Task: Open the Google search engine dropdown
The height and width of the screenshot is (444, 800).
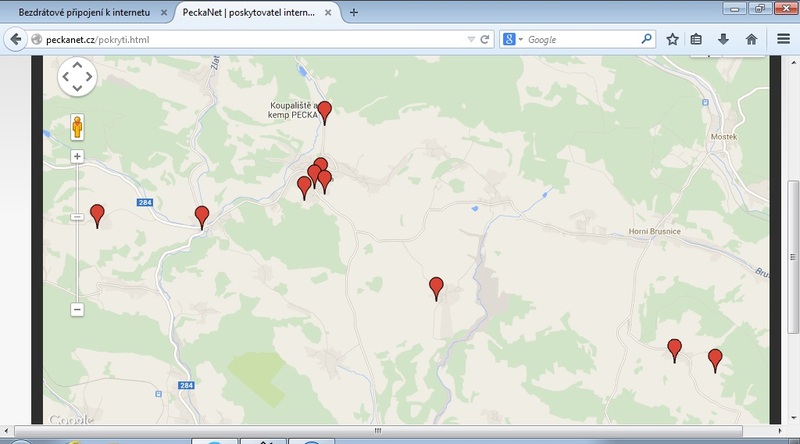Action: coord(513,39)
